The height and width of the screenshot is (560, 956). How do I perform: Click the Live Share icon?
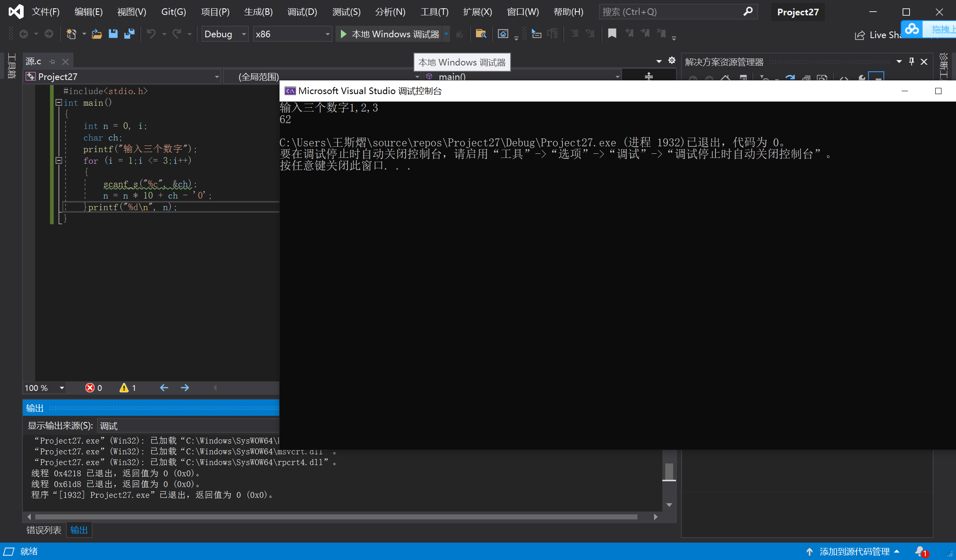(x=860, y=35)
